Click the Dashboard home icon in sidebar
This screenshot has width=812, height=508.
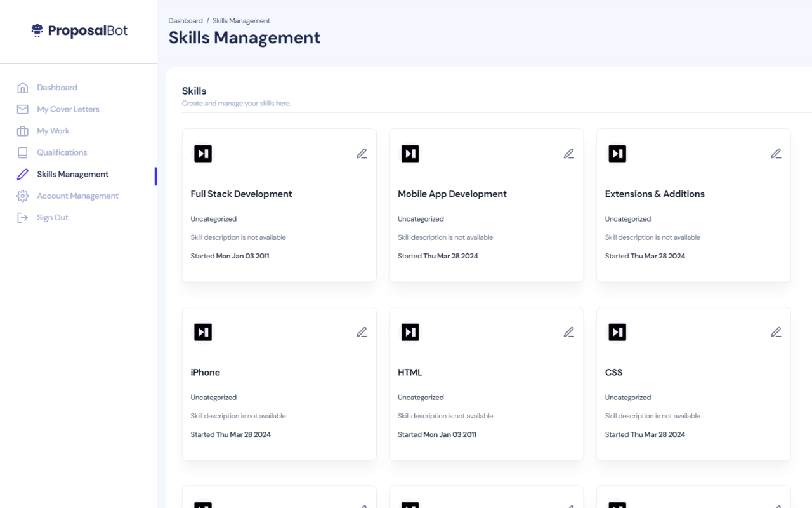point(23,88)
